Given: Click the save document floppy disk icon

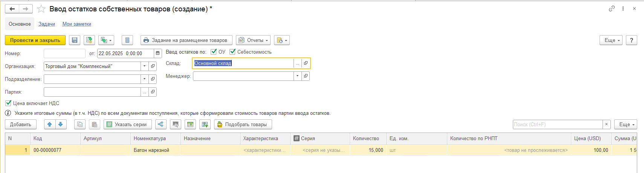Looking at the screenshot, I should coord(75,40).
